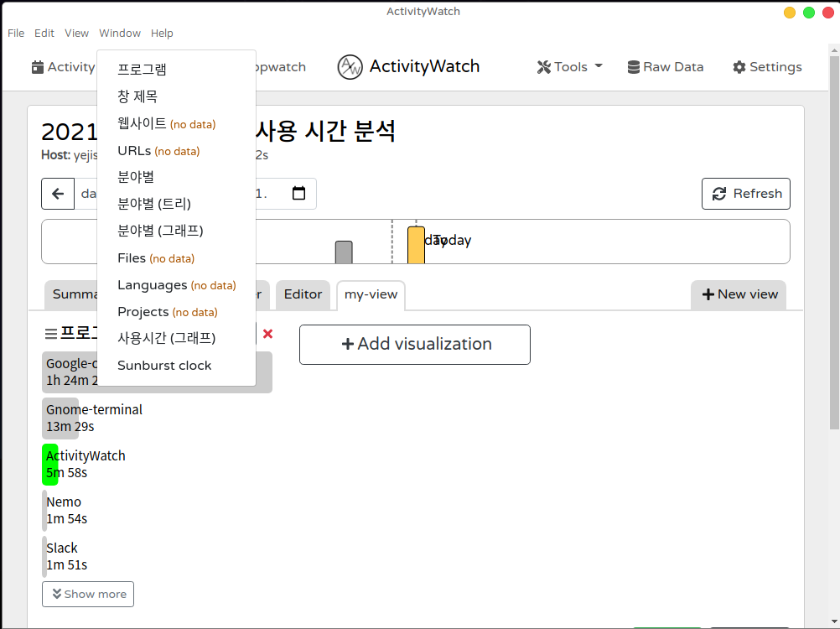Click the green ActivityWatch usage bar
This screenshot has height=629, width=840.
tap(49, 465)
